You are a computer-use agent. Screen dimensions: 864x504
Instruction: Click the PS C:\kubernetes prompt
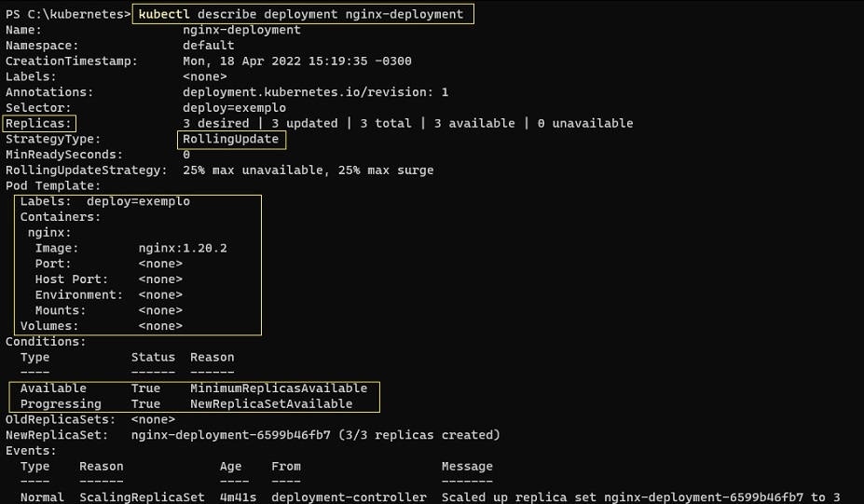[x=67, y=14]
